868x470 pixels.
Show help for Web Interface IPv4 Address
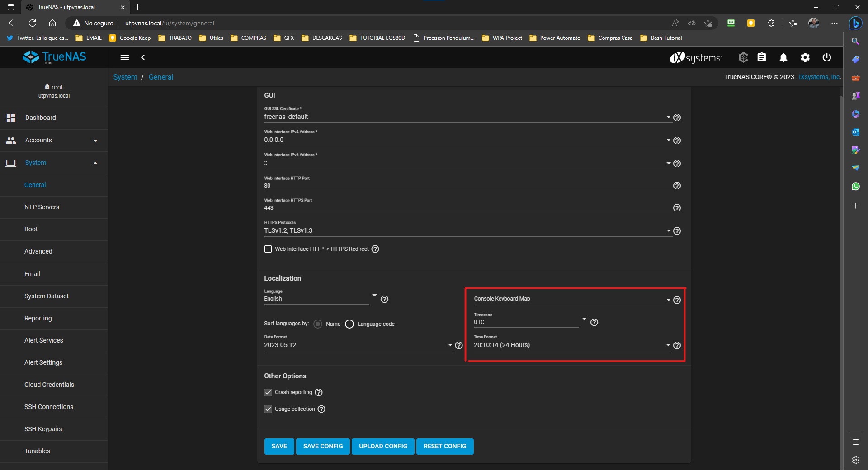[677, 141]
